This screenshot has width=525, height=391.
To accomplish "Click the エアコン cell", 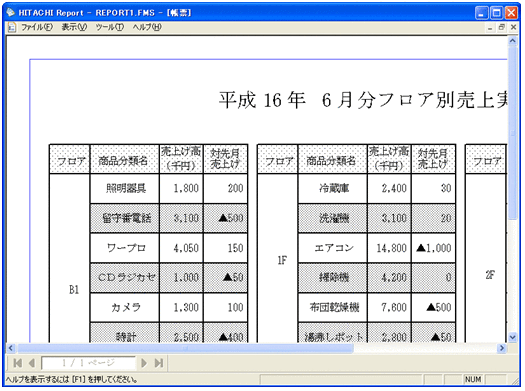I will (333, 248).
